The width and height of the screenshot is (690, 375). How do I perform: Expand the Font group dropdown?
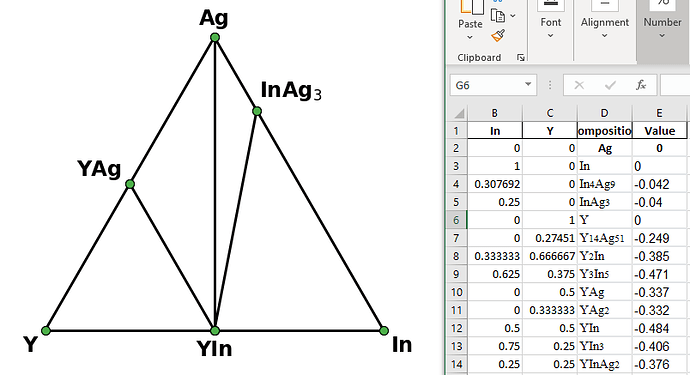pyautogui.click(x=551, y=36)
